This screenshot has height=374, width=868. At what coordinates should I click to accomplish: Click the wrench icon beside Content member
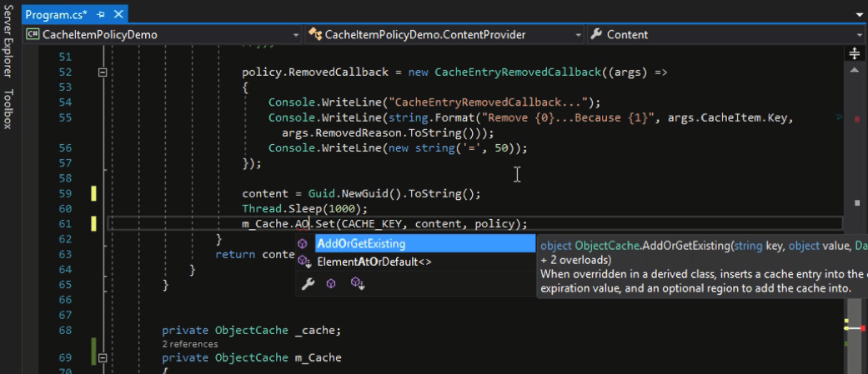tap(596, 34)
